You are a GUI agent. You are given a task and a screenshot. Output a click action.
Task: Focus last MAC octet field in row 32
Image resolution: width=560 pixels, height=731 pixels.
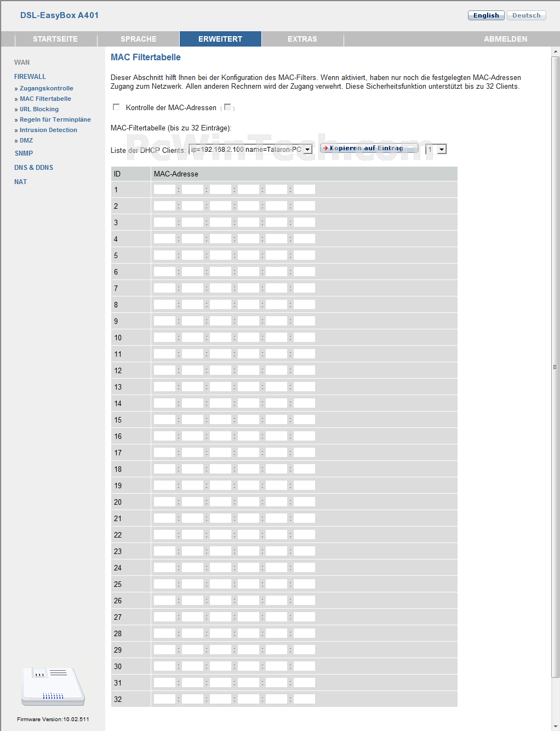click(304, 699)
